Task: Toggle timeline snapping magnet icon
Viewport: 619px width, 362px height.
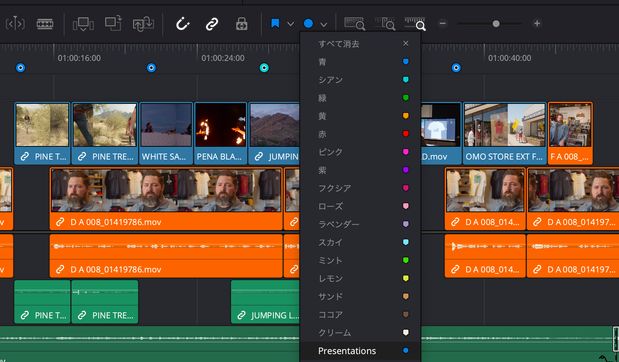Action: pos(182,24)
